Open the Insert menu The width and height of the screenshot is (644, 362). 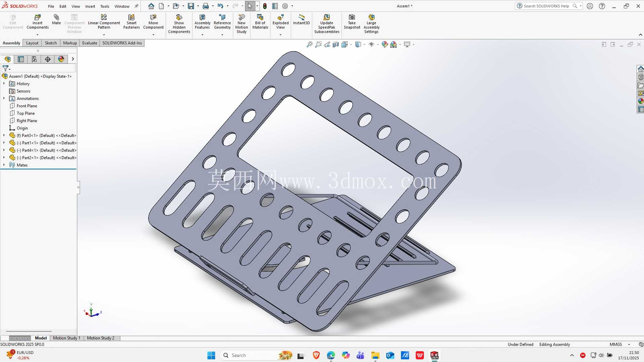[x=90, y=6]
